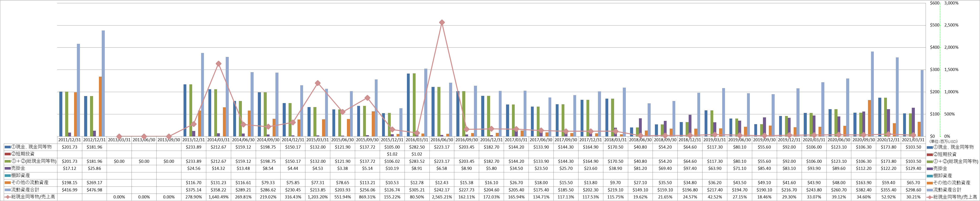Select the 30.21% cell under 2021/03/31

pos(913,197)
